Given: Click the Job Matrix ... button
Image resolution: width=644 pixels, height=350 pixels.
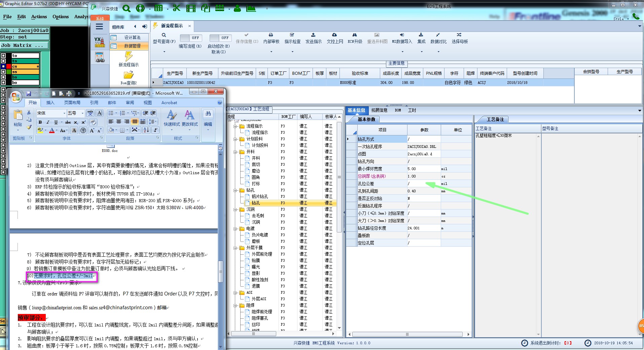Looking at the screenshot, I should point(25,45).
